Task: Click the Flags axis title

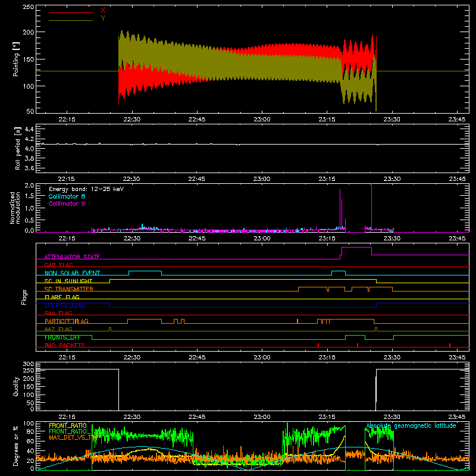Action: click(24, 297)
